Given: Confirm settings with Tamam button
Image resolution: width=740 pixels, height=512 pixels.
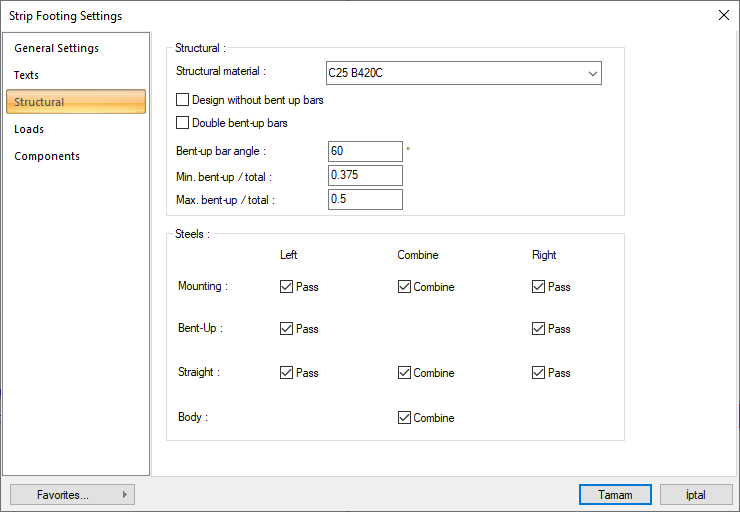Looking at the screenshot, I should click(x=615, y=495).
